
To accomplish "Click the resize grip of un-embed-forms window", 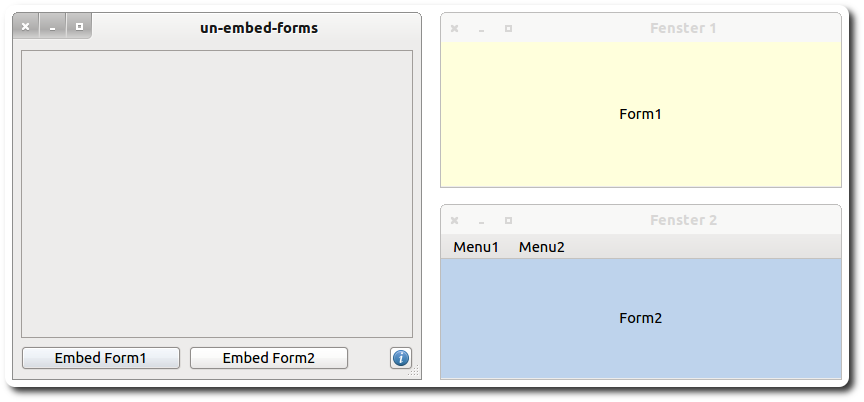I will tap(414, 372).
